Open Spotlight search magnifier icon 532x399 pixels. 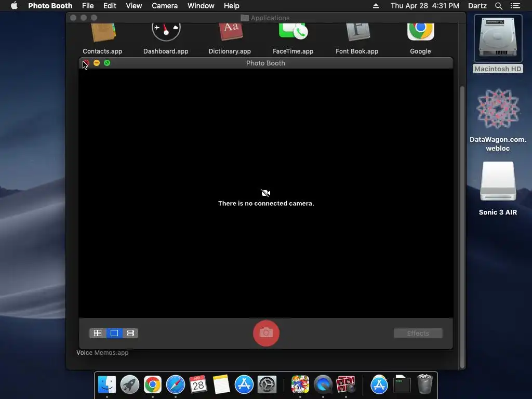tap(498, 6)
